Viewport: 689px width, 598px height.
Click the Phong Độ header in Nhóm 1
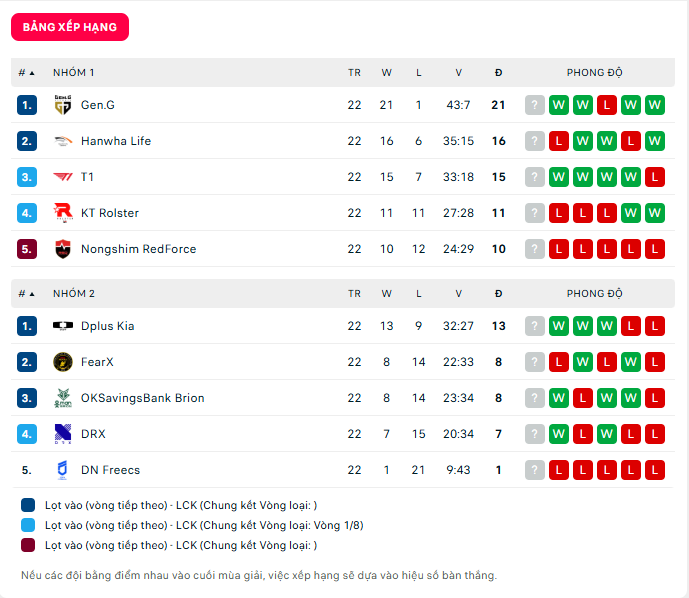coord(594,73)
